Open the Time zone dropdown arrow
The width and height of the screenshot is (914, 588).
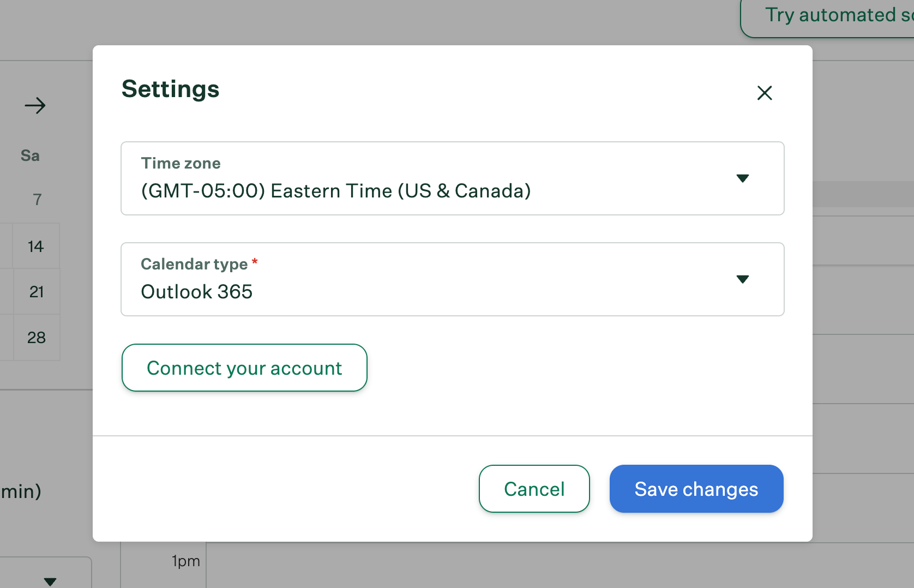coord(743,178)
